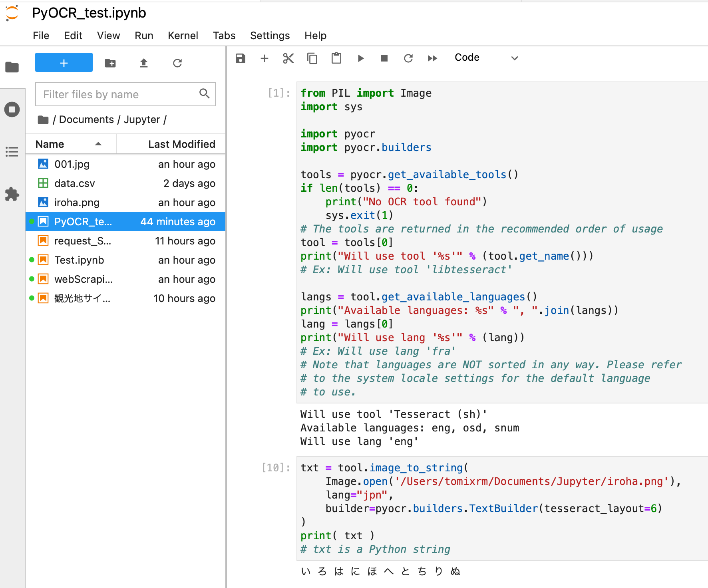Click the blue new launcher button
Image resolution: width=708 pixels, height=588 pixels.
tap(64, 62)
